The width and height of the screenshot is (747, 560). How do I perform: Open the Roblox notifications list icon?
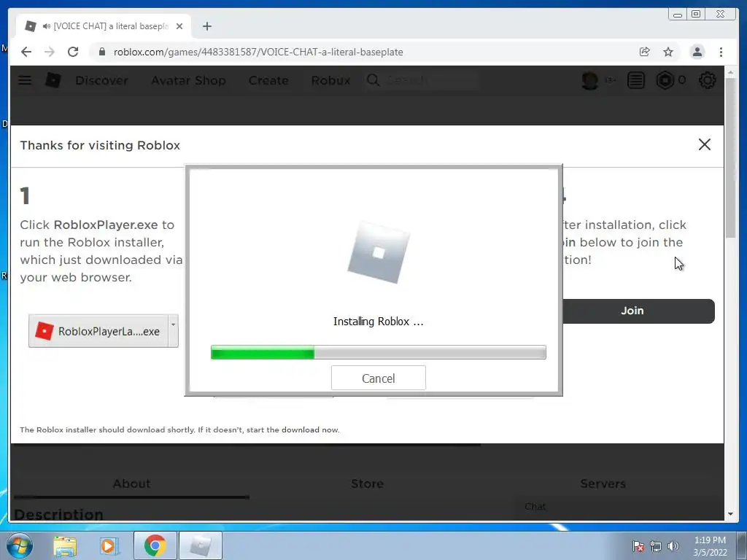pos(636,80)
